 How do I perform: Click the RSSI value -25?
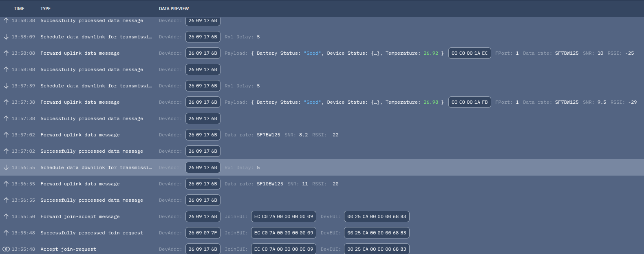630,53
